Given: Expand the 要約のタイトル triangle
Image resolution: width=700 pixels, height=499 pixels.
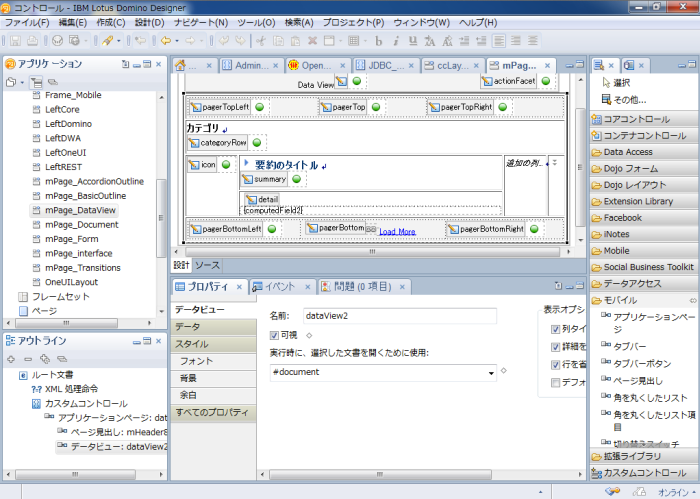Looking at the screenshot, I should click(246, 164).
